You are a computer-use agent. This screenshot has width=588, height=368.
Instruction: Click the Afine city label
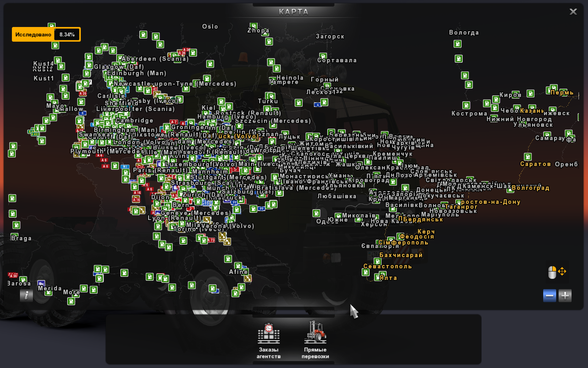click(x=238, y=272)
